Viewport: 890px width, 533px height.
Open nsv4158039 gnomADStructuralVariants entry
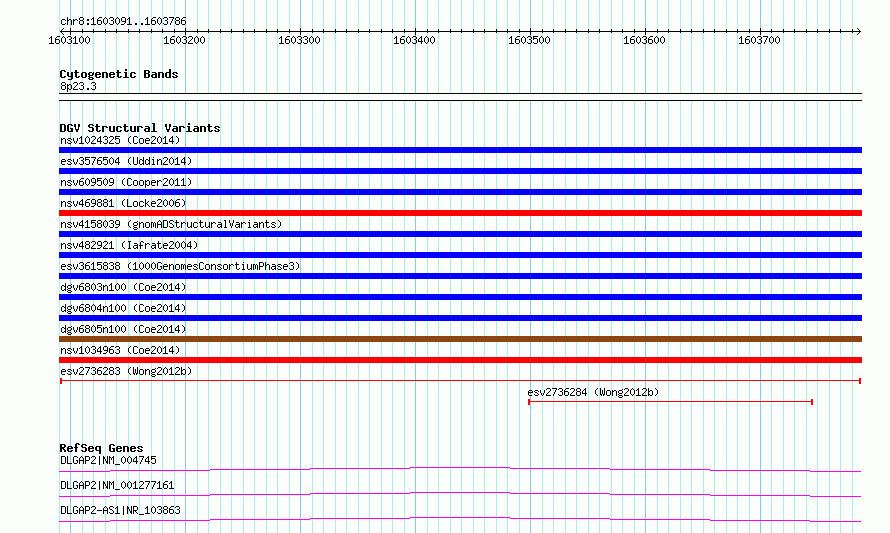[171, 224]
